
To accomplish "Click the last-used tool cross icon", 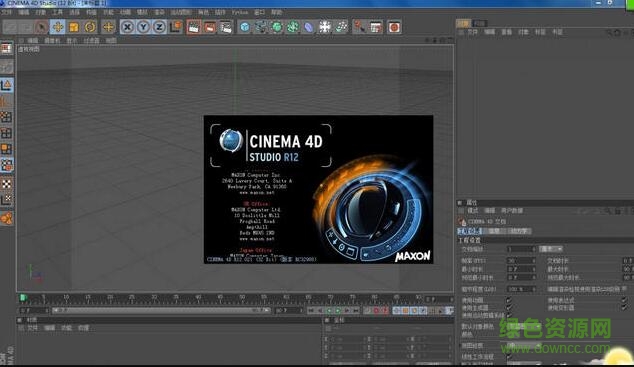I will point(108,27).
